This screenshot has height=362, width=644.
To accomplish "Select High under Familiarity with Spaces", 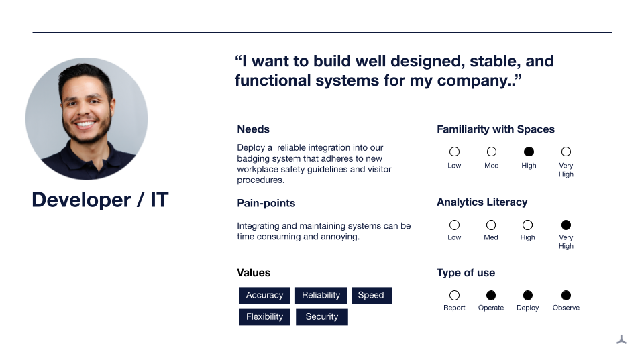I will pyautogui.click(x=529, y=152).
